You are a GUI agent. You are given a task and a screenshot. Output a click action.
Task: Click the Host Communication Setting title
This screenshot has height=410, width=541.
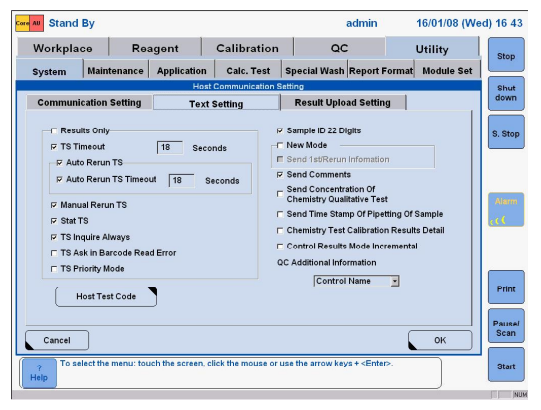(x=248, y=86)
